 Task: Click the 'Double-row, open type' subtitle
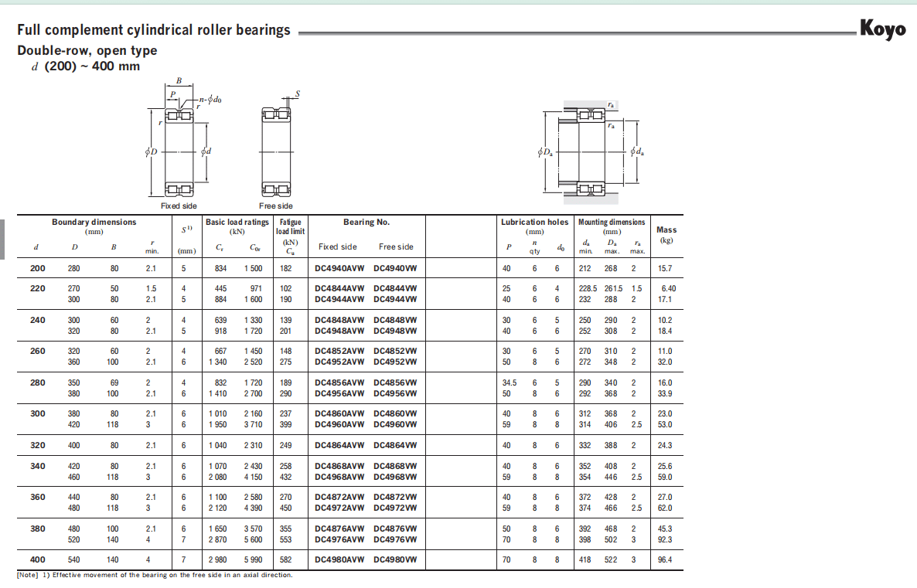(87, 51)
